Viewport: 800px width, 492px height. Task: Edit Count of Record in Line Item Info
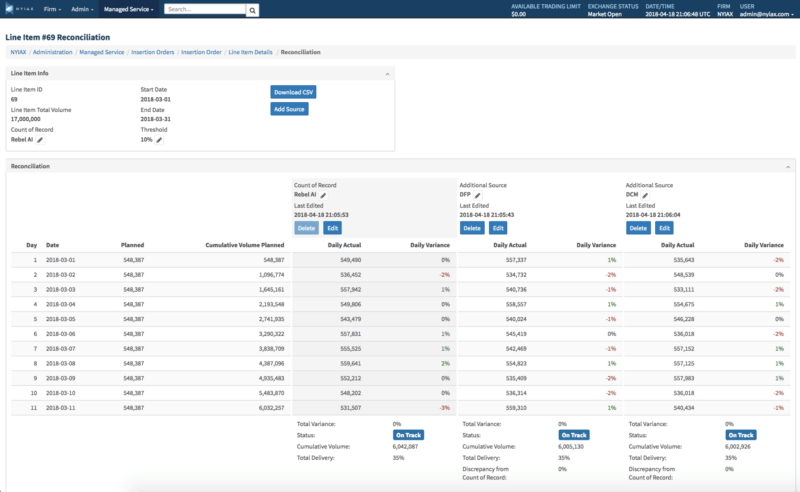click(41, 140)
